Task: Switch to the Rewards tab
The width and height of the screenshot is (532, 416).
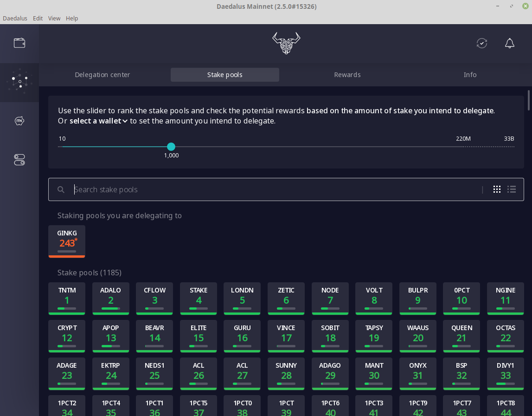Action: [347, 75]
